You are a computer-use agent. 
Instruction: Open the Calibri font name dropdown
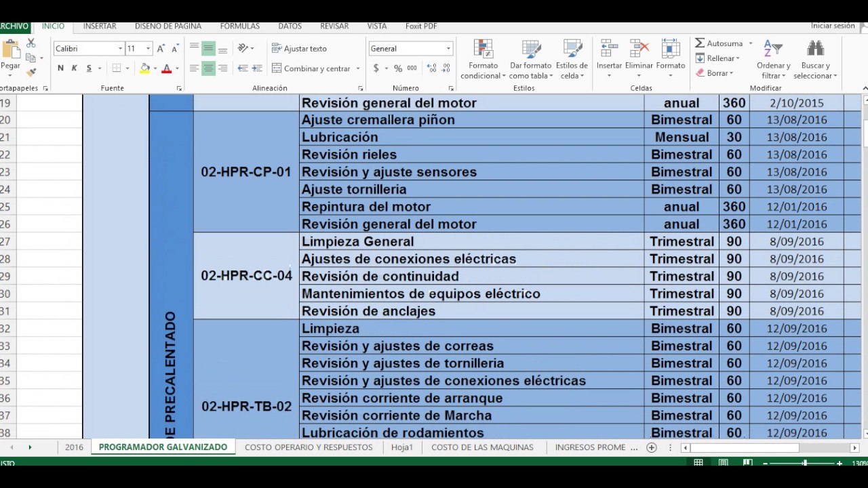pyautogui.click(x=121, y=49)
